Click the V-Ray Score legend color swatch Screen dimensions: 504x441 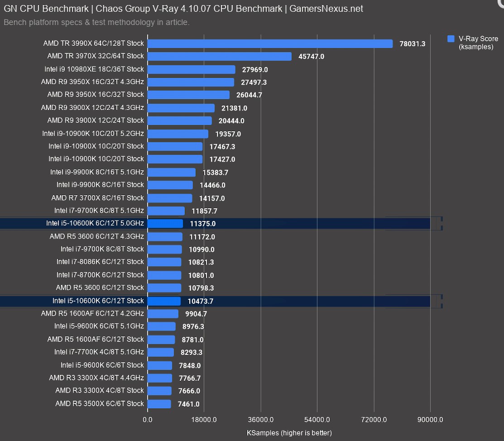tap(451, 39)
